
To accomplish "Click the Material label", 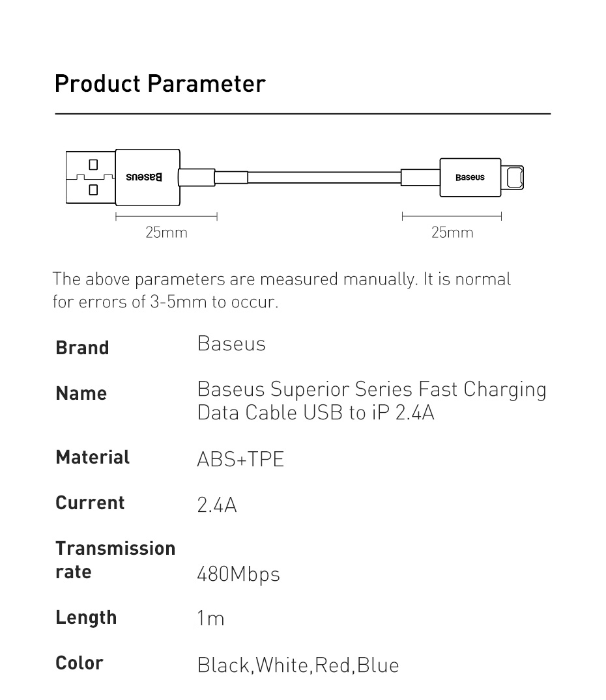I will coord(93,457).
